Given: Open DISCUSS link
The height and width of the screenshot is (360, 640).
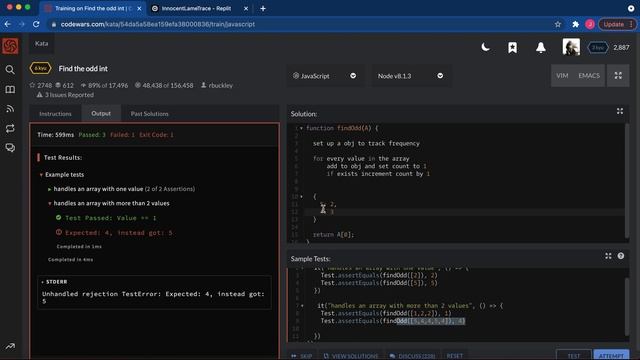Looking at the screenshot, I should click(412, 356).
